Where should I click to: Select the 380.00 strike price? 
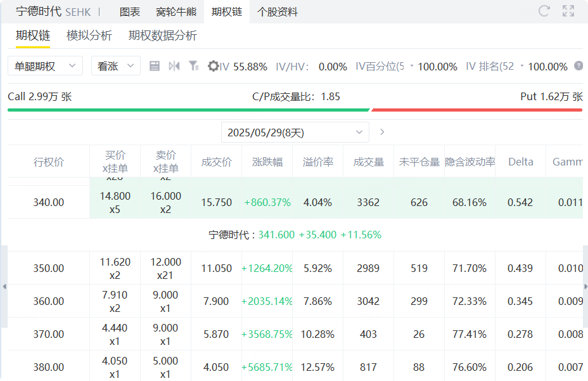[x=49, y=367]
